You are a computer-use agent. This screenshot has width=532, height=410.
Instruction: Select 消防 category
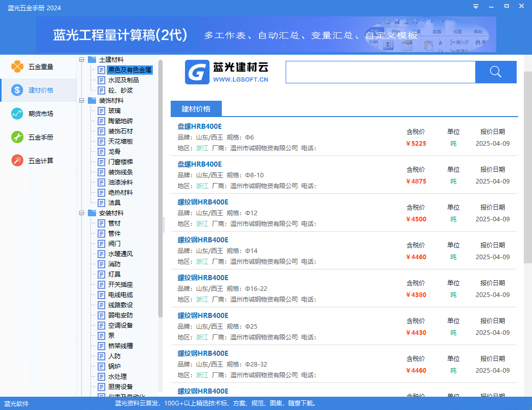[114, 264]
